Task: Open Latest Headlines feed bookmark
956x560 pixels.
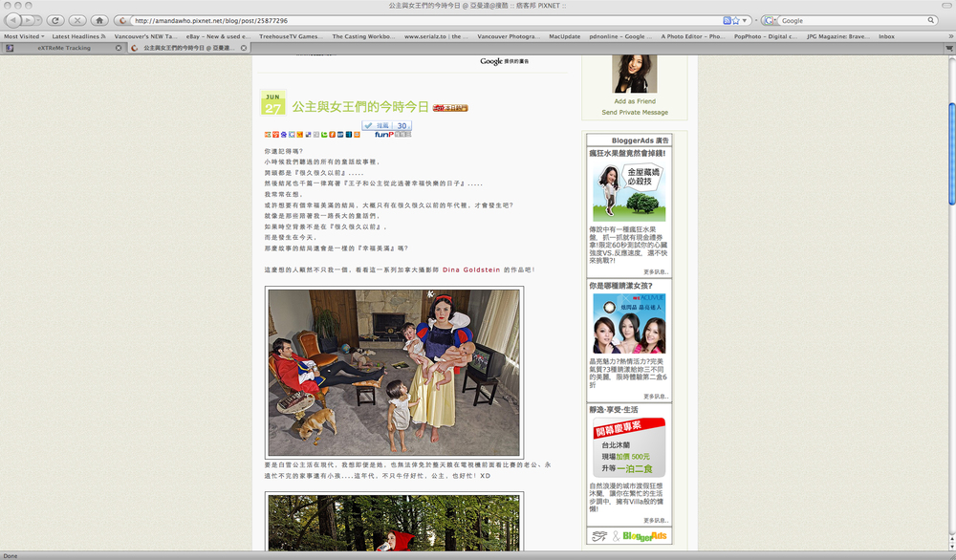Action: (x=78, y=36)
